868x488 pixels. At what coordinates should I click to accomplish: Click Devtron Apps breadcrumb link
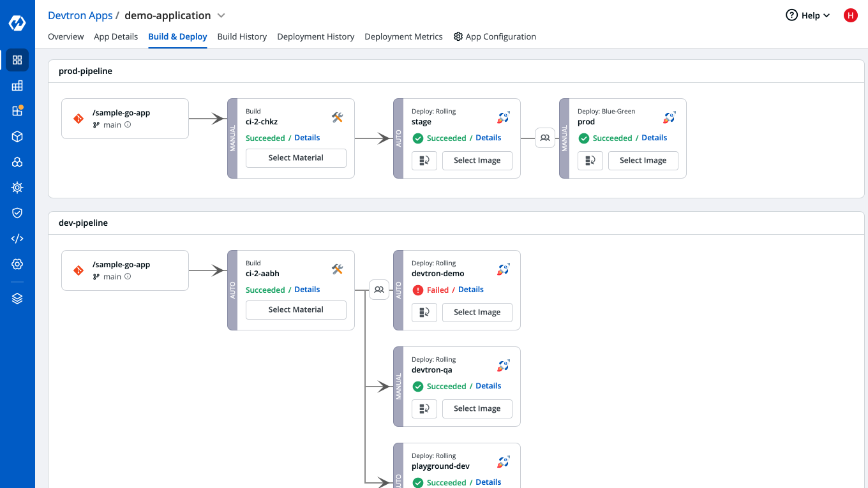click(80, 15)
